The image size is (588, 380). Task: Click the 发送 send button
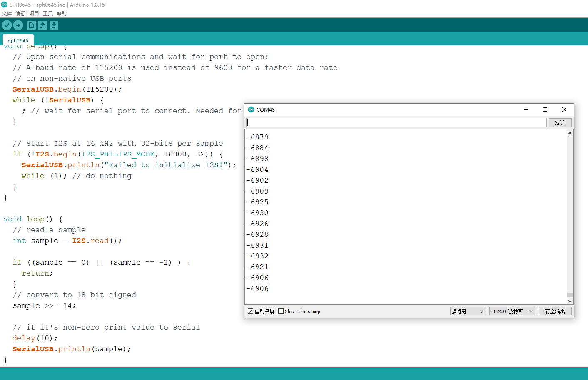560,123
